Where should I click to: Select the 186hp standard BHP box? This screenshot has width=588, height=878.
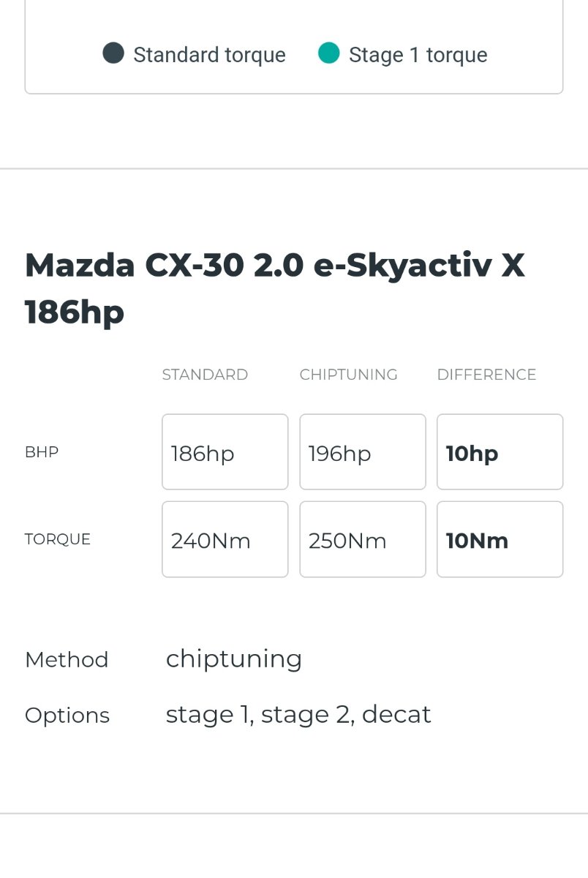[x=225, y=452]
